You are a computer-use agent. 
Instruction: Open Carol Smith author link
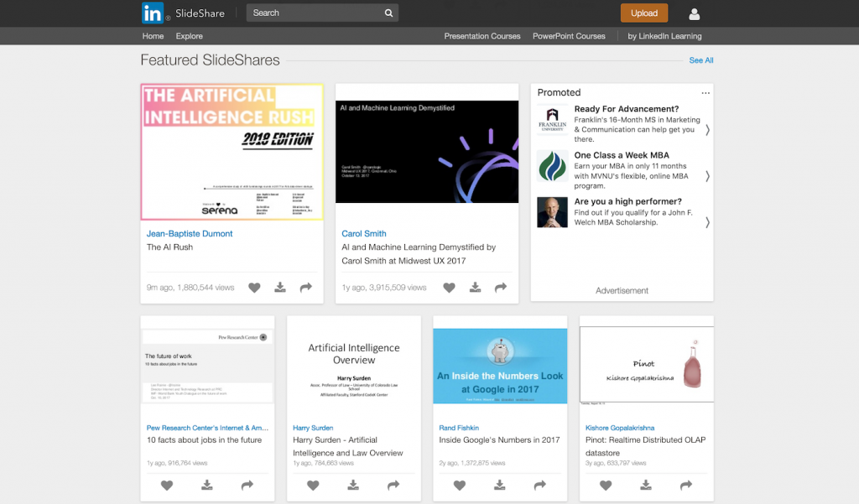click(364, 233)
